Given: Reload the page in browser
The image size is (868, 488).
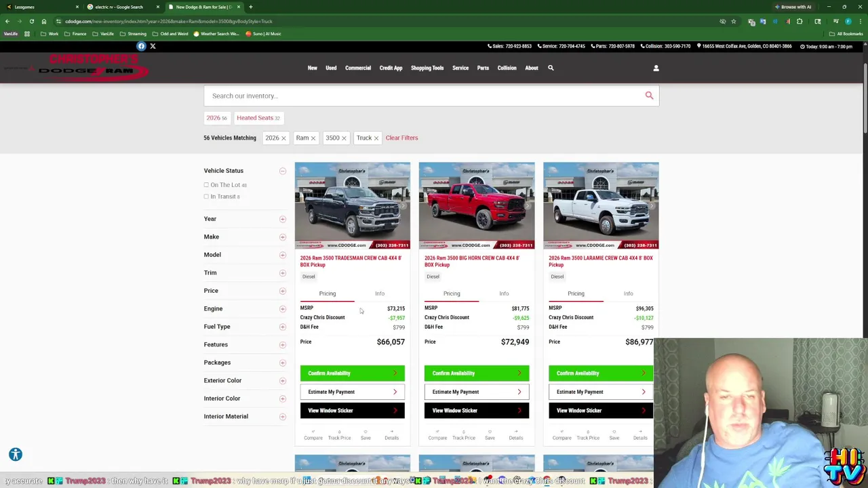Looking at the screenshot, I should [31, 21].
